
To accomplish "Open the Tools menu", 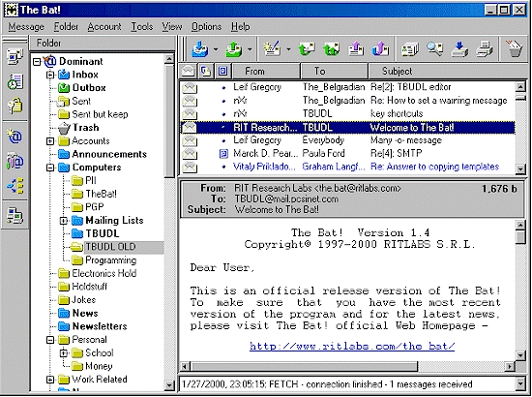I will [x=142, y=26].
